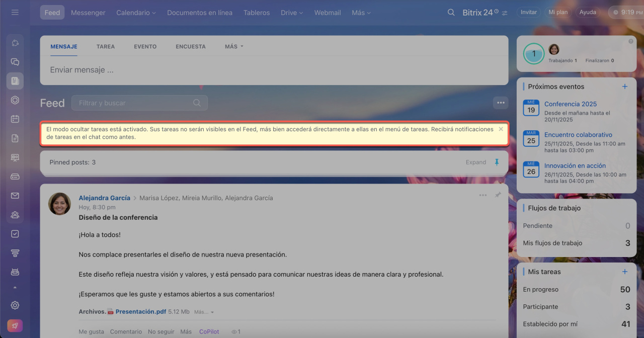
Task: Toggle the pin on Alejandra García's post
Action: pyautogui.click(x=498, y=195)
